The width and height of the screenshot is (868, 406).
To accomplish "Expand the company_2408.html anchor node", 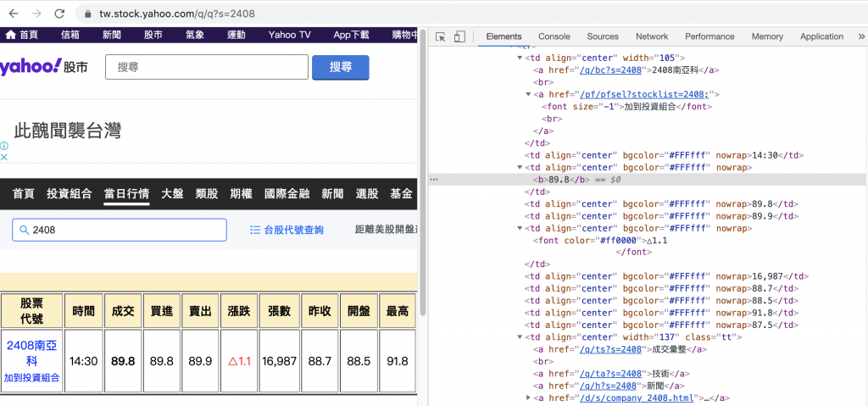I will tap(528, 398).
